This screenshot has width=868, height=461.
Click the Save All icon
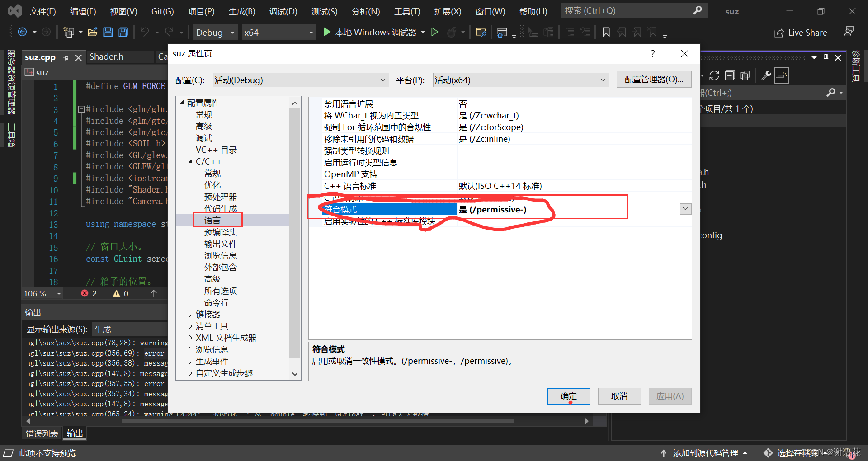coord(123,32)
